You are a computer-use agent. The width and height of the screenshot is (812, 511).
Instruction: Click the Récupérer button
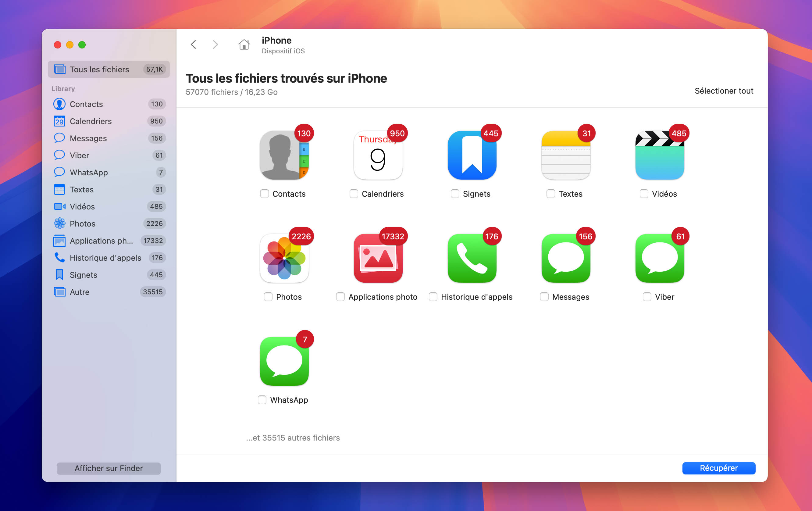click(719, 468)
